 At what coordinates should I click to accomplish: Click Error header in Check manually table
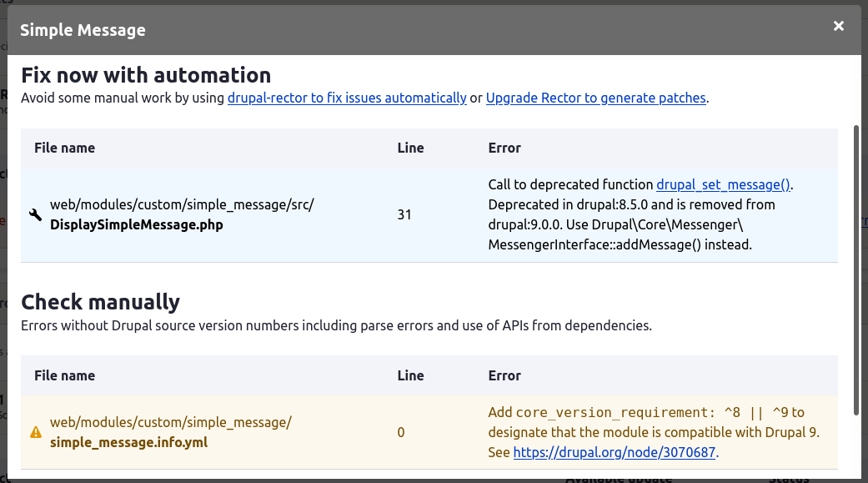[x=504, y=375]
